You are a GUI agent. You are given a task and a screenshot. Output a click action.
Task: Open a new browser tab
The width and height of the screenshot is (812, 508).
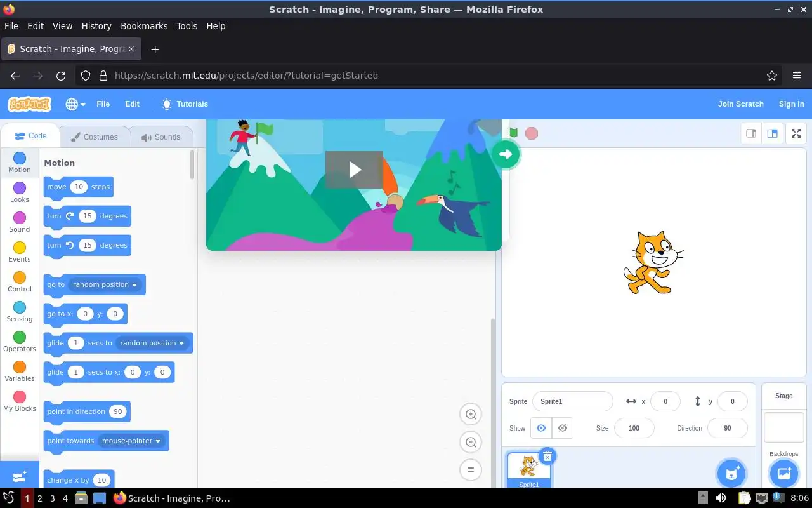(x=155, y=49)
